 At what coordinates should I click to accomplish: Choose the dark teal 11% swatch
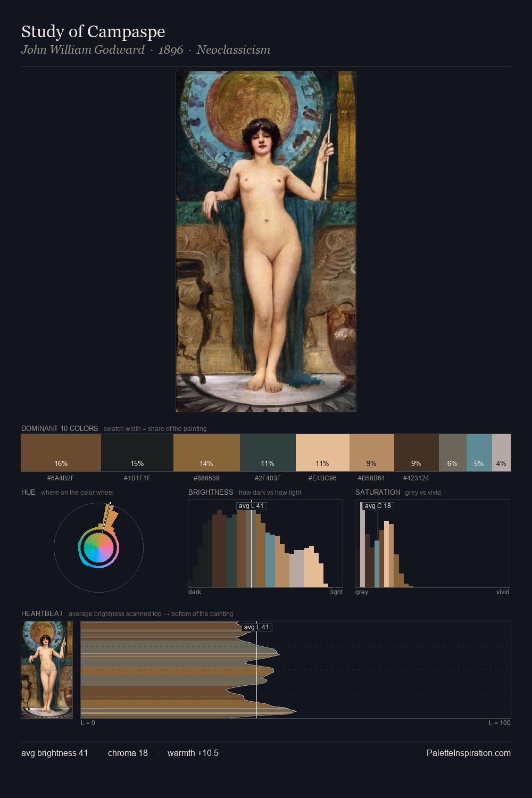268,453
